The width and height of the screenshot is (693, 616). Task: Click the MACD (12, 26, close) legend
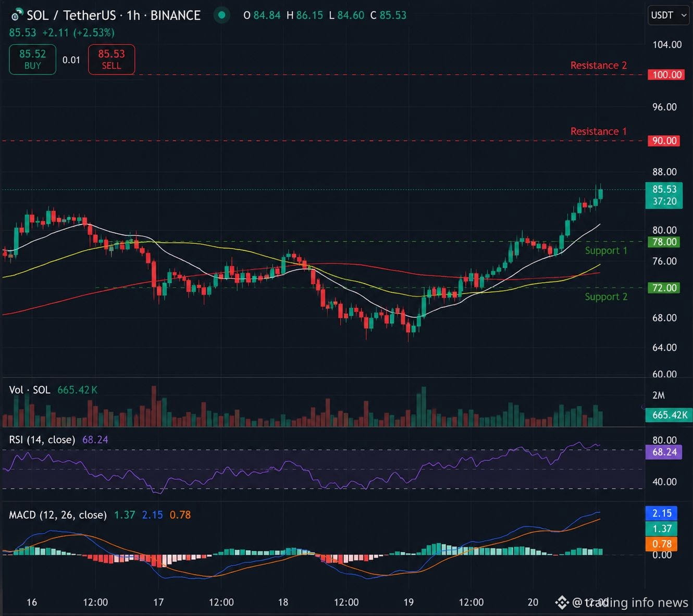(58, 514)
